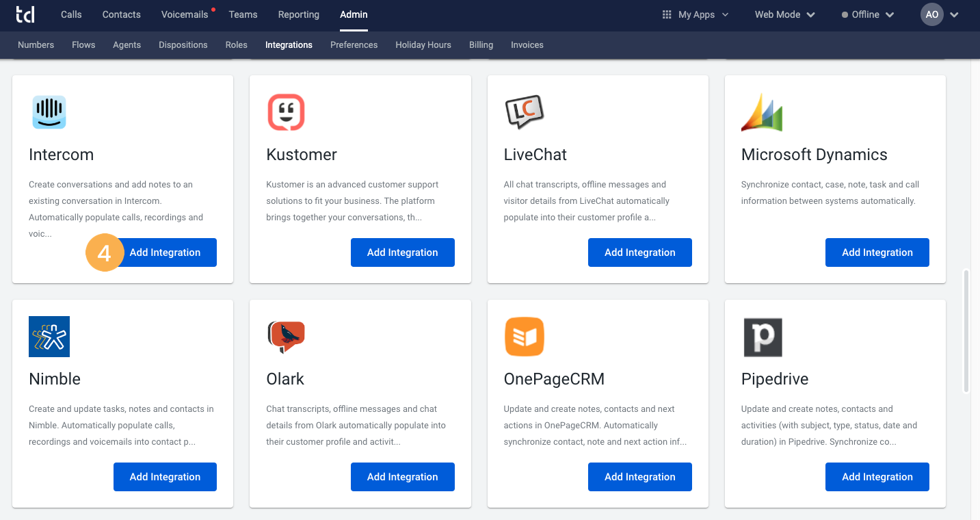Viewport: 980px width, 520px height.
Task: Change the Offline status dropdown
Action: click(x=868, y=14)
